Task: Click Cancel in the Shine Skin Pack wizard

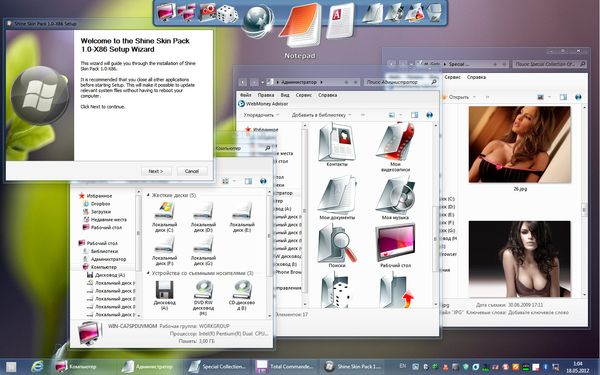Action: [x=192, y=171]
